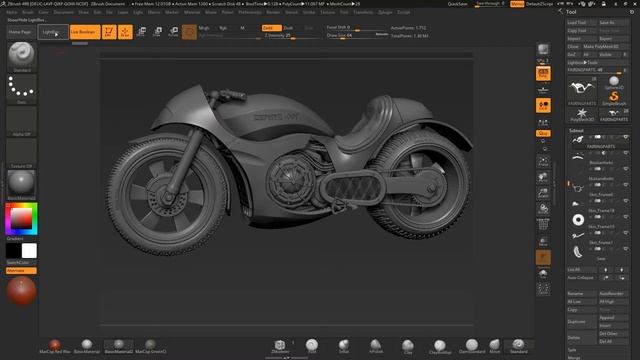
Task: Click the Load Tool button
Action: (581, 22)
